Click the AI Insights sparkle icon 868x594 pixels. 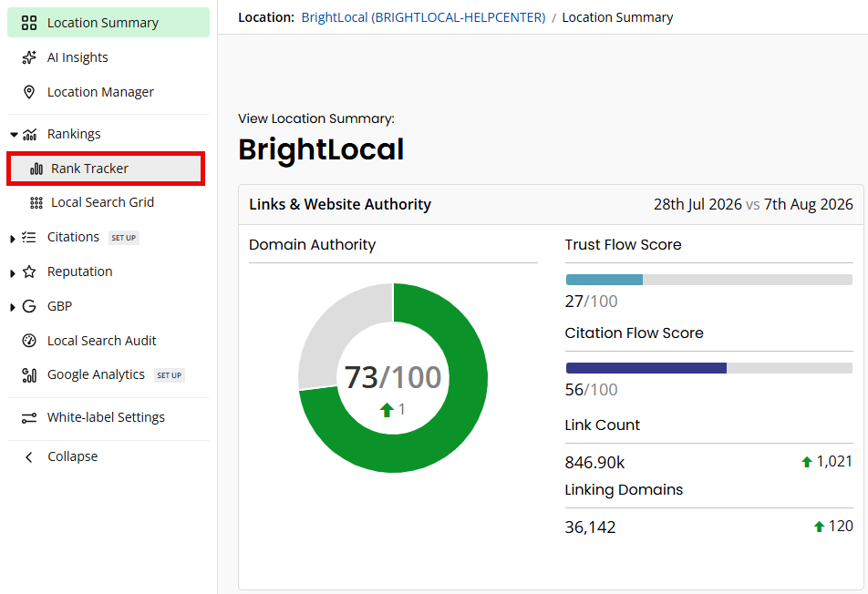29,57
